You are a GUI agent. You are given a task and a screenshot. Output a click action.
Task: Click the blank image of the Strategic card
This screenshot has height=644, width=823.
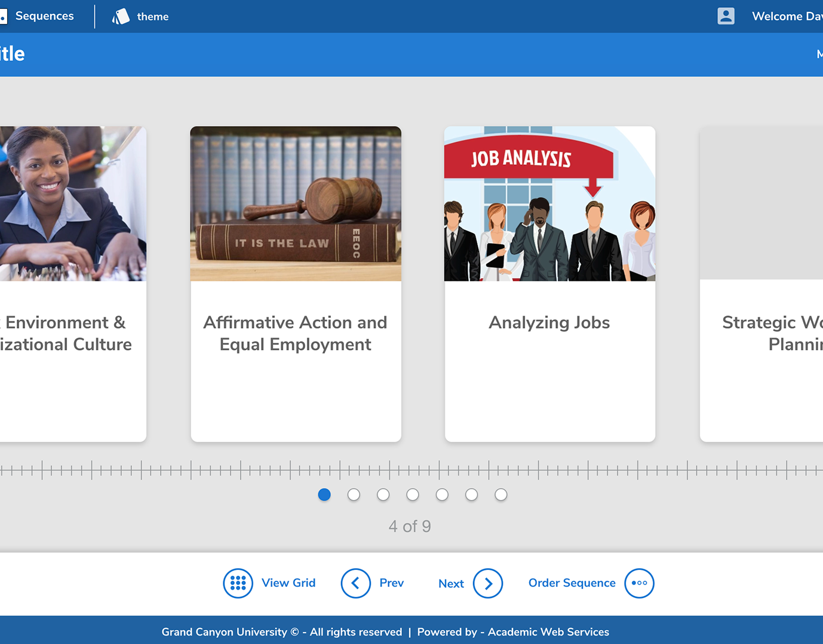click(x=761, y=203)
